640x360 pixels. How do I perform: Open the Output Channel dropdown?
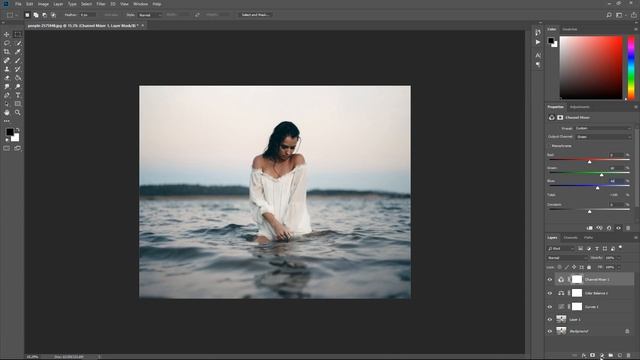(x=603, y=137)
